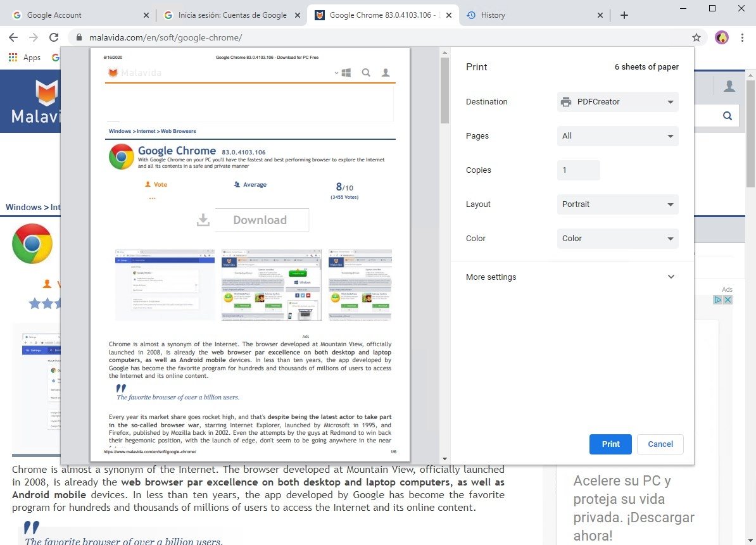The height and width of the screenshot is (545, 756).
Task: Click the Internet breadcrumb in preview
Action: click(x=146, y=131)
